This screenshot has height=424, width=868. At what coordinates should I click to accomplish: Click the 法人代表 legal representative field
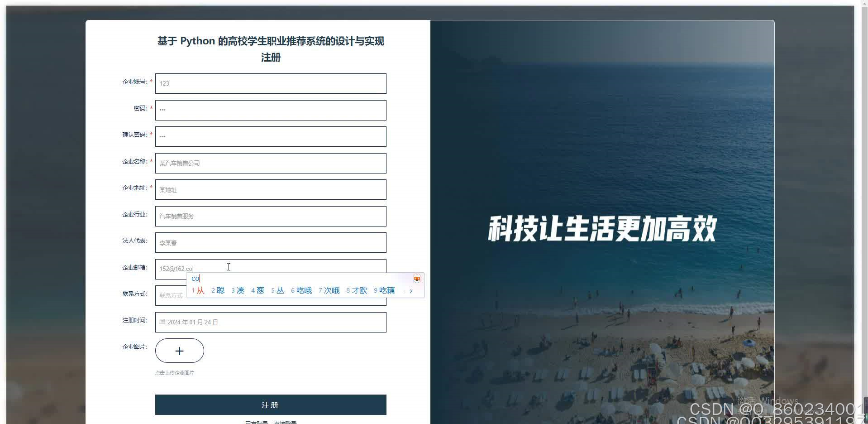270,242
